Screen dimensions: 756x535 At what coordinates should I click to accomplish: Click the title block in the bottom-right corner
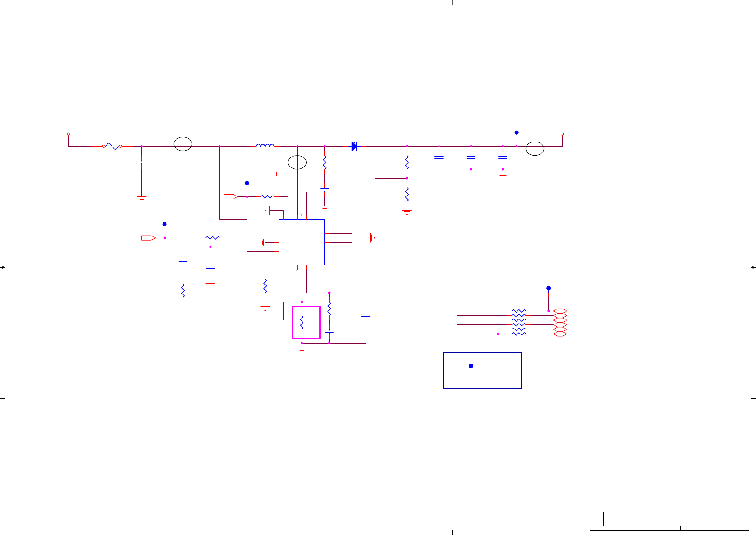coord(669,509)
